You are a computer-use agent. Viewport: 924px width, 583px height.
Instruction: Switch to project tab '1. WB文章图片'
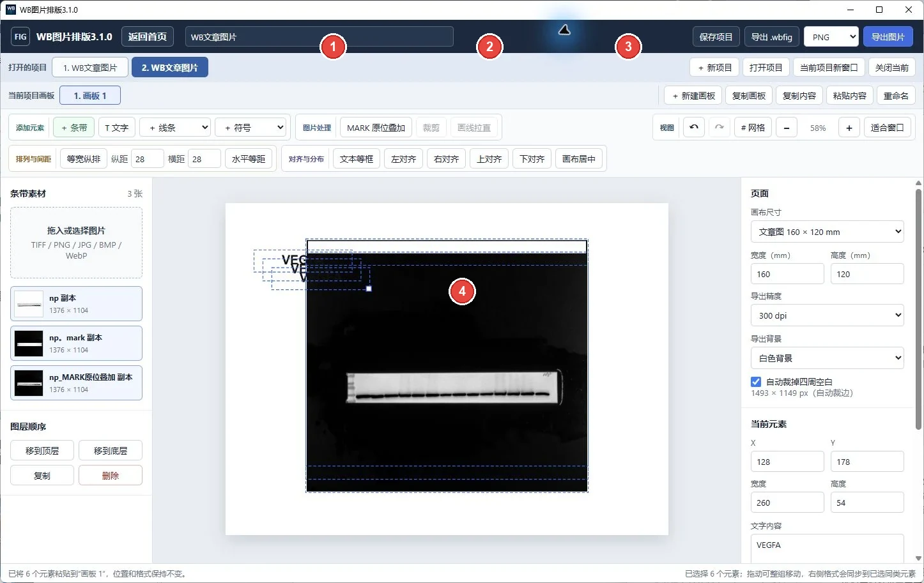coord(90,68)
